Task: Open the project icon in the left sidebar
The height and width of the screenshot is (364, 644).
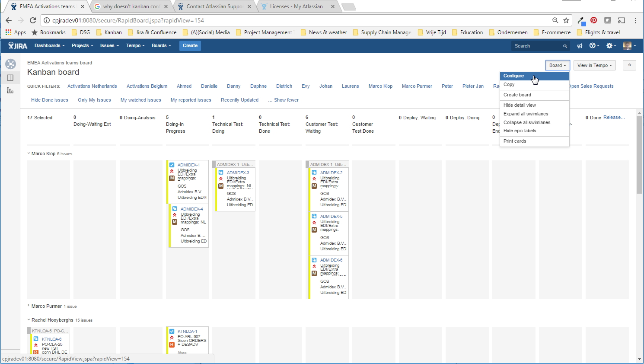Action: (10, 64)
